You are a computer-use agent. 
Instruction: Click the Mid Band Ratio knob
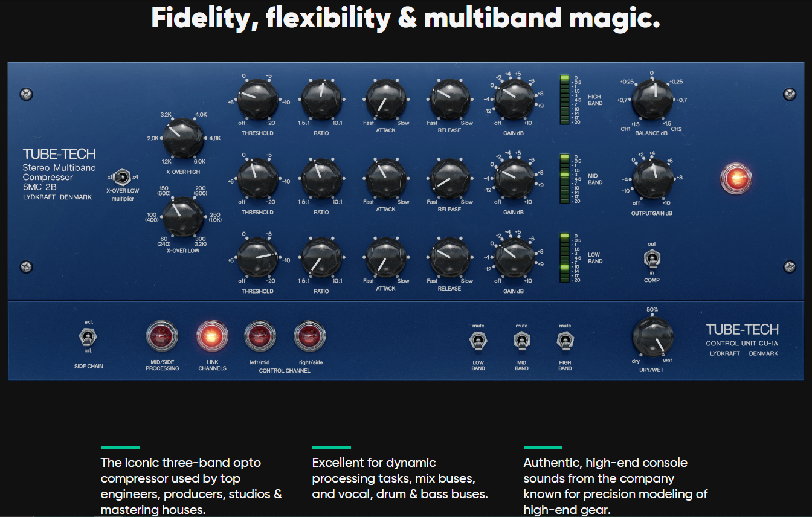click(321, 178)
